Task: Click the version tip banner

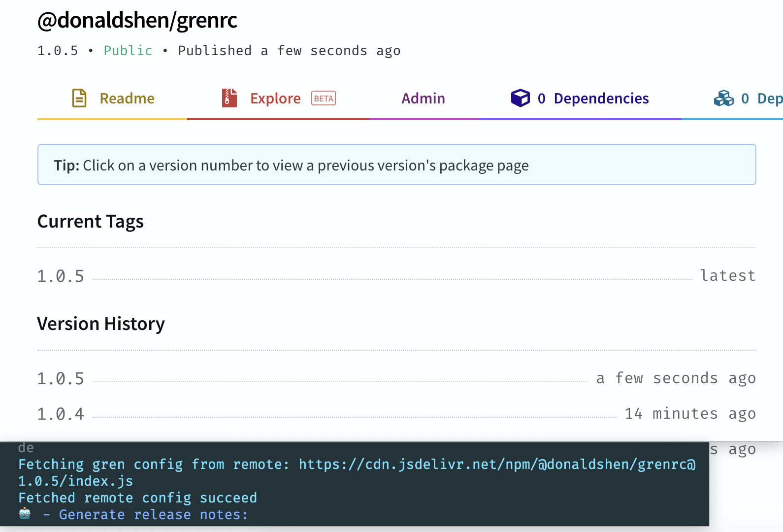Action: [396, 165]
